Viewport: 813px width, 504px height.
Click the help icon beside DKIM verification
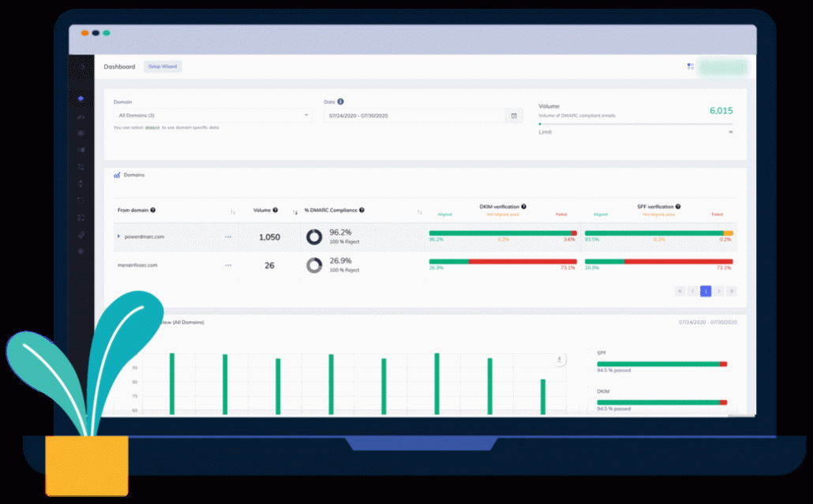coord(523,207)
